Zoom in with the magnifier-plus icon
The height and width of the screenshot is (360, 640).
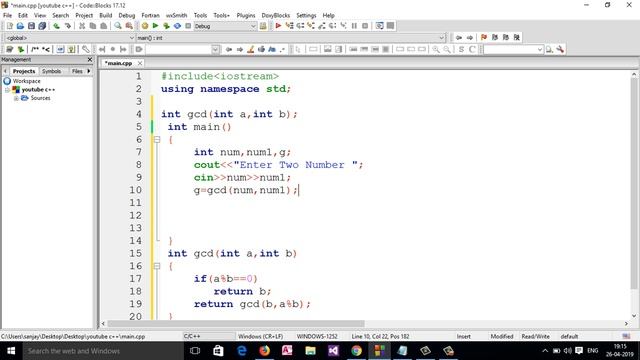(436, 49)
